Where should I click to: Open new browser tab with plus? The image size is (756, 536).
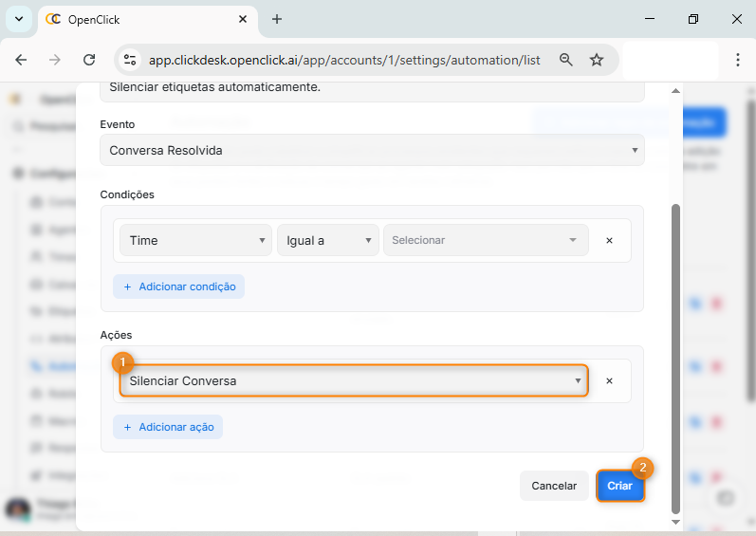click(277, 19)
